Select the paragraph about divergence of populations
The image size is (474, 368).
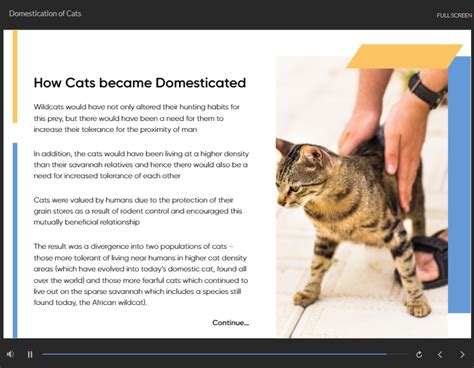coord(141,274)
